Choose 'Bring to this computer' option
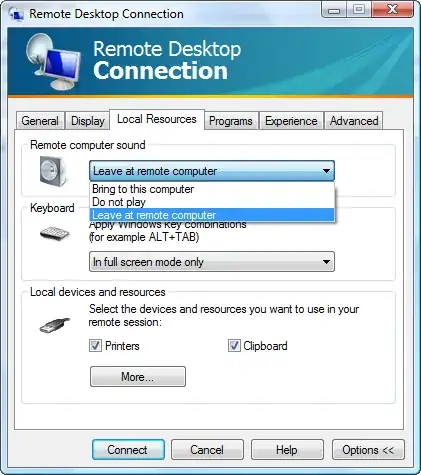This screenshot has height=475, width=421. click(212, 189)
